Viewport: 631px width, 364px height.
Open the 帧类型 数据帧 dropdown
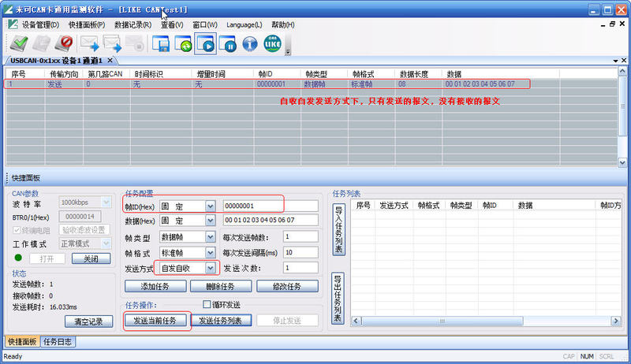[x=210, y=237]
